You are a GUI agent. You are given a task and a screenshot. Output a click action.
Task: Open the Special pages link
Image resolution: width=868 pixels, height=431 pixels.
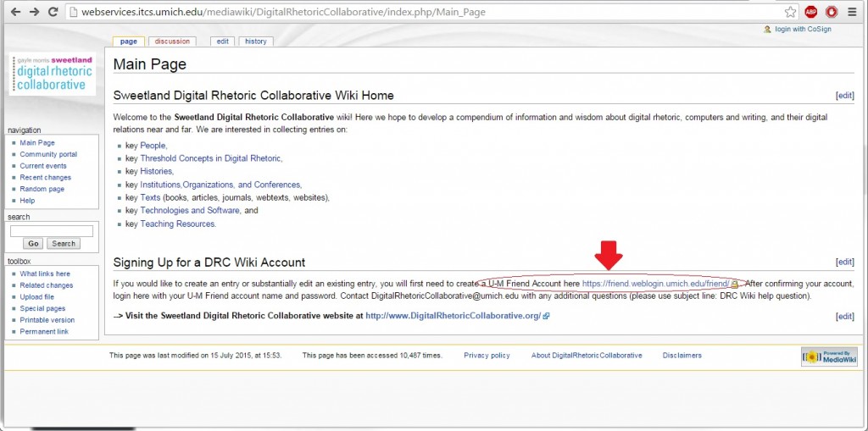42,309
